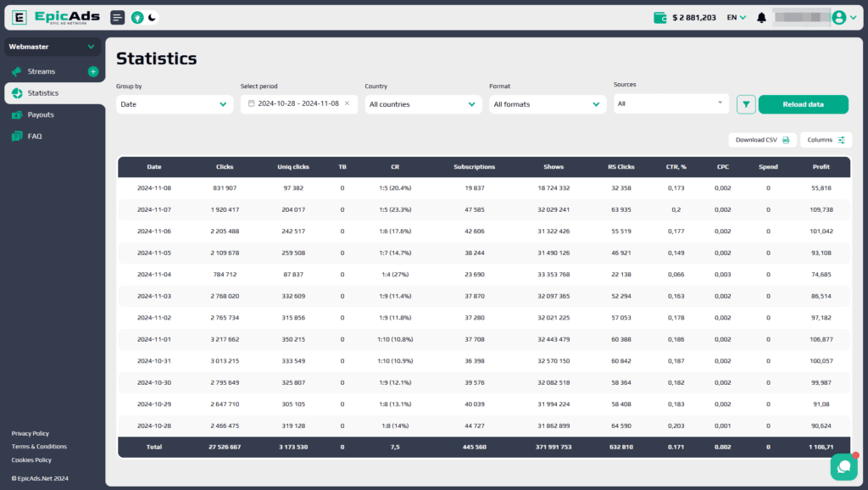
Task: Clear the selected period with the X
Action: 347,103
